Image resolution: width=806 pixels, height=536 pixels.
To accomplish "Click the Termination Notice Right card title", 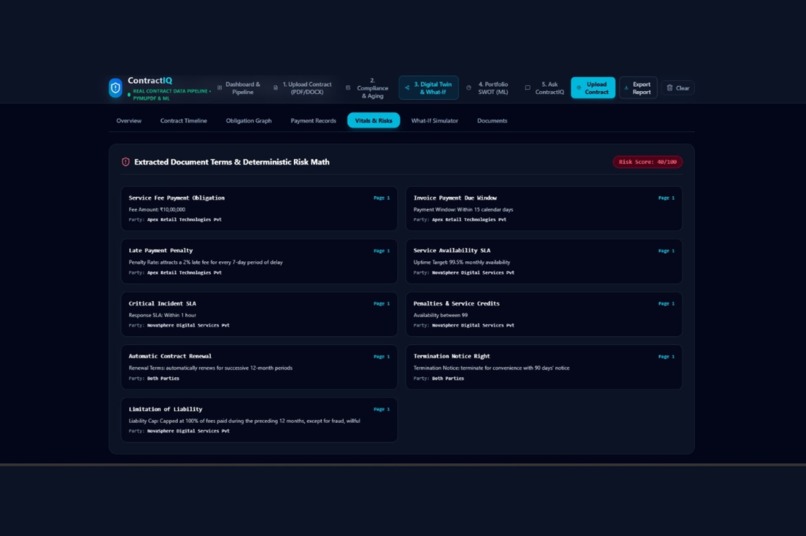I will pyautogui.click(x=451, y=356).
